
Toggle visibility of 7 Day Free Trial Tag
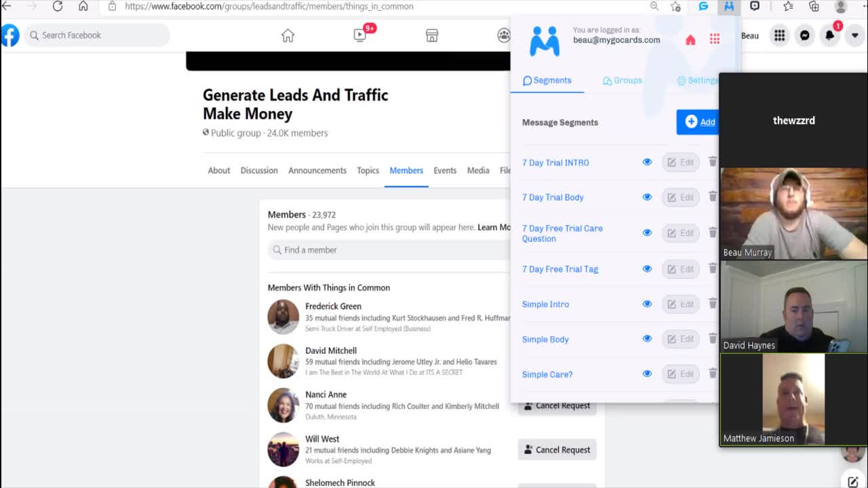click(647, 269)
